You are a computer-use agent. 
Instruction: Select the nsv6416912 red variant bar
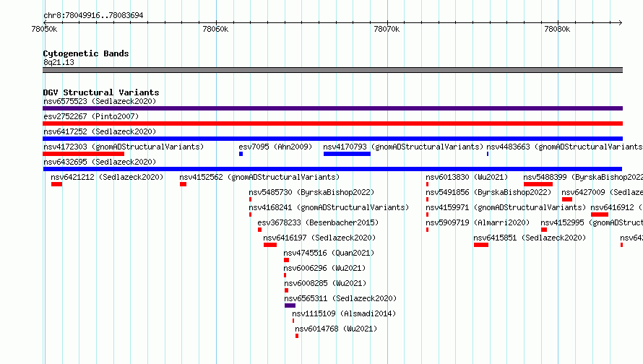tap(600, 214)
